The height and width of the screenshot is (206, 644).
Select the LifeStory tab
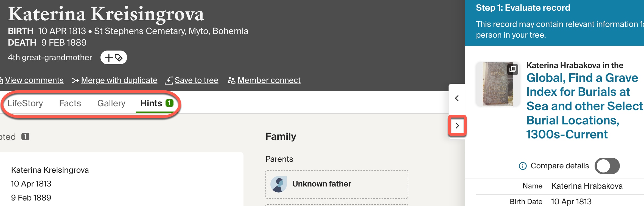pos(25,103)
